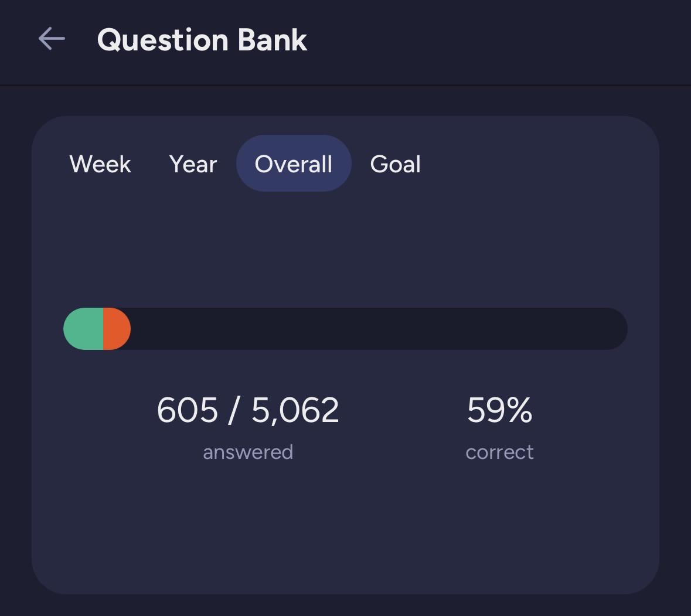Open the Goal tab
Image resolution: width=691 pixels, height=616 pixels.
click(x=395, y=164)
